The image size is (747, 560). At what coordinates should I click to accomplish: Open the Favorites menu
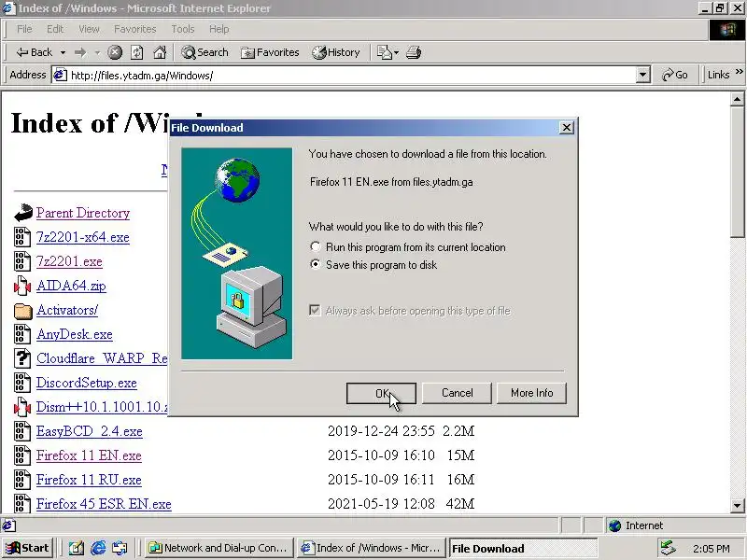pyautogui.click(x=134, y=29)
